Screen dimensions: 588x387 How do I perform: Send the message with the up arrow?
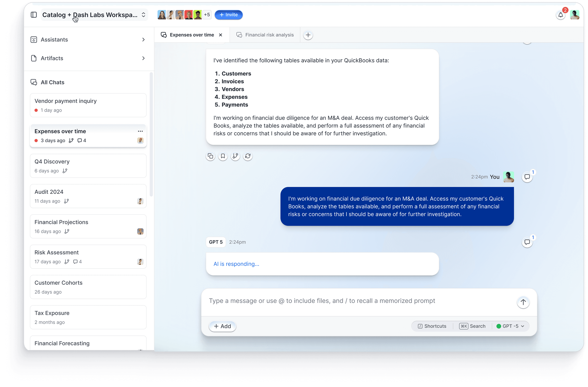coord(523,302)
